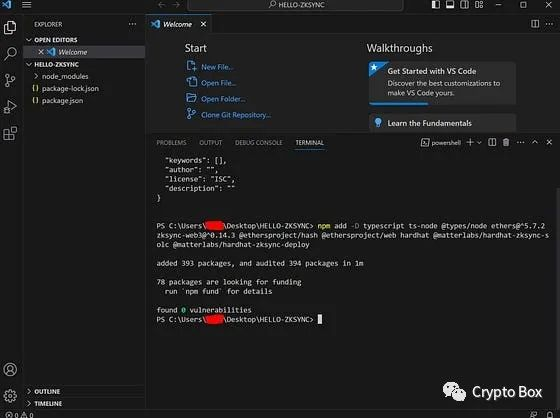The height and width of the screenshot is (418, 560).
Task: Switch to the OUTPUT panel tab
Action: (210, 143)
